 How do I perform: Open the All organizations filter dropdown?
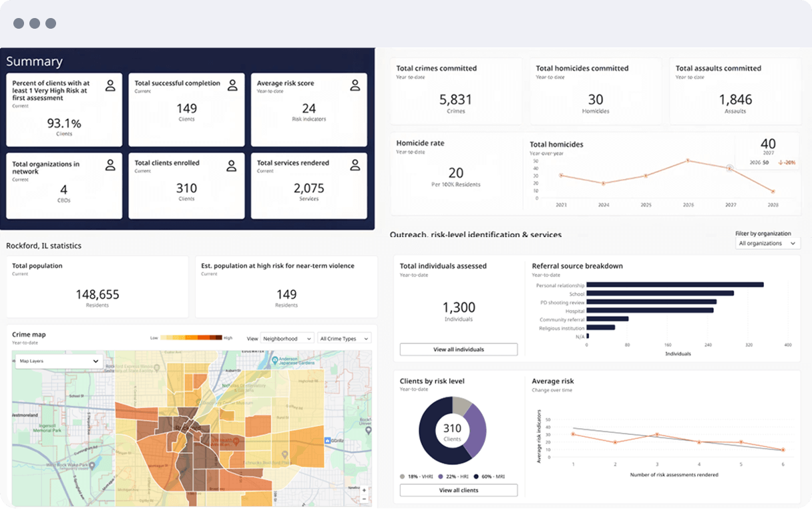coord(767,244)
